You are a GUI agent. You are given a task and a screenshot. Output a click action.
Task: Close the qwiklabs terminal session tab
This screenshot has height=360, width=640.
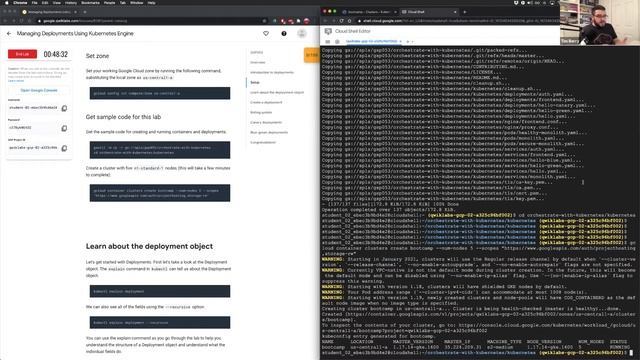click(x=400, y=41)
